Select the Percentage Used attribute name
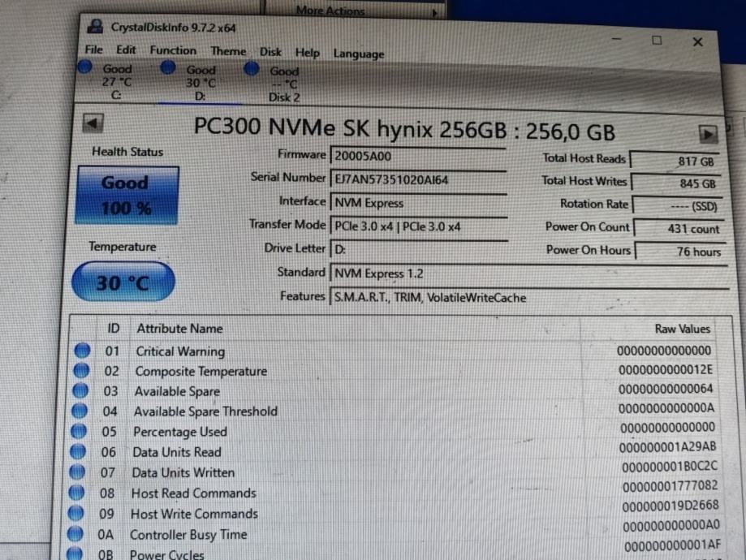Screen dimensions: 746x560 pos(180,432)
